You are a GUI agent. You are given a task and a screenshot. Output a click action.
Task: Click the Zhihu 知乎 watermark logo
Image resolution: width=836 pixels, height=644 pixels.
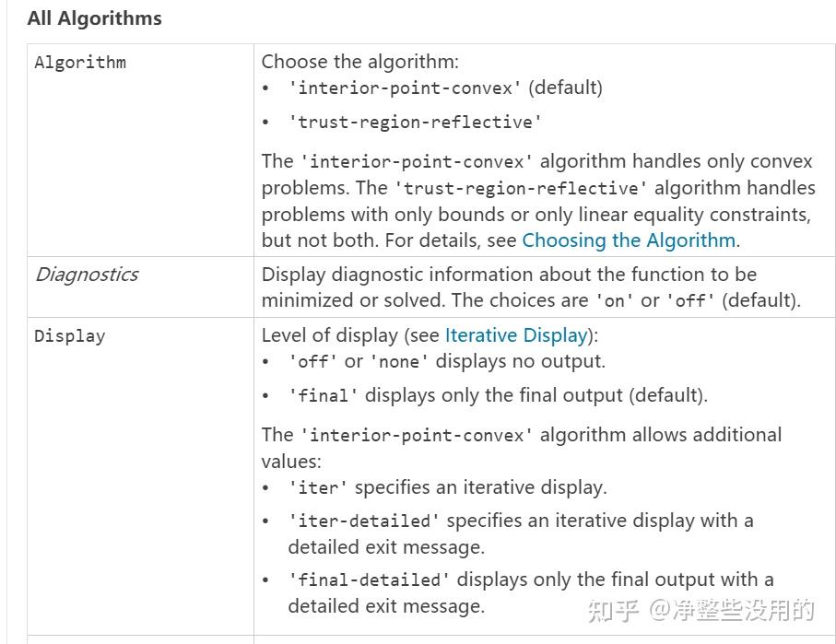(x=613, y=610)
